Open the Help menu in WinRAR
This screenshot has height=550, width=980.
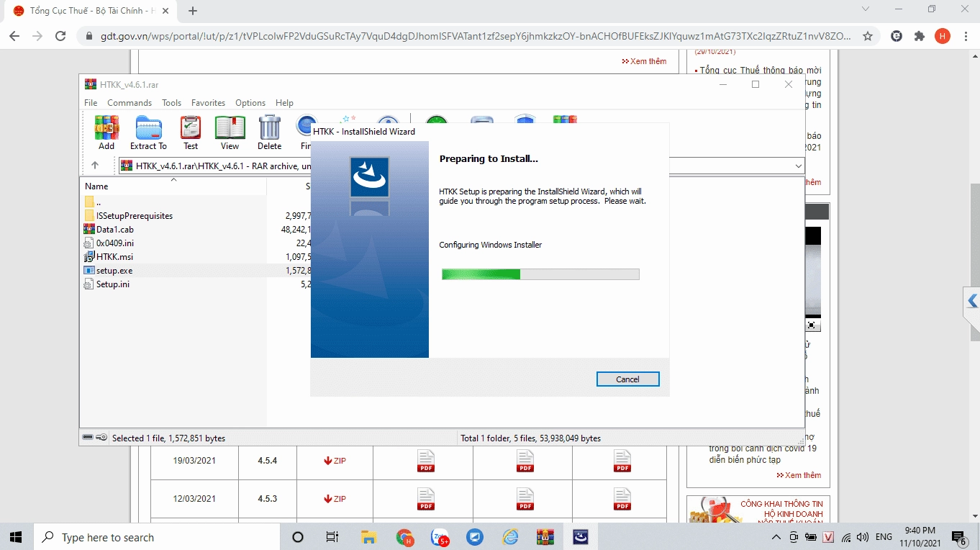284,103
